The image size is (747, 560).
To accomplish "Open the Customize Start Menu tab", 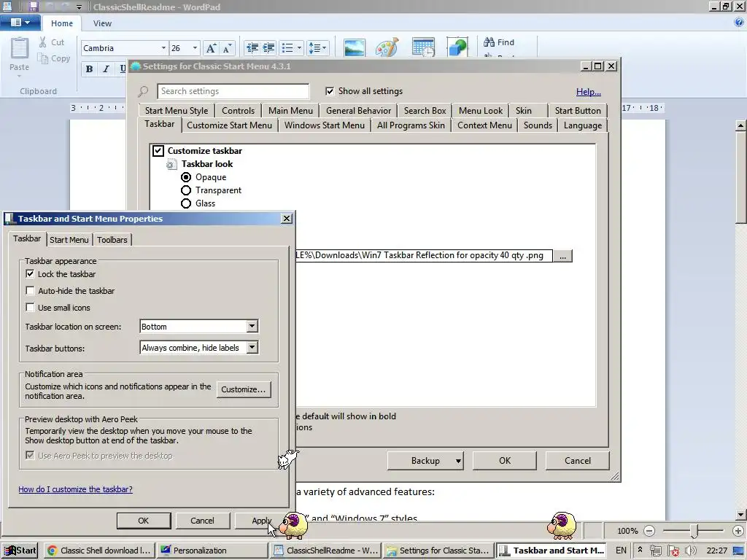I will 229,125.
